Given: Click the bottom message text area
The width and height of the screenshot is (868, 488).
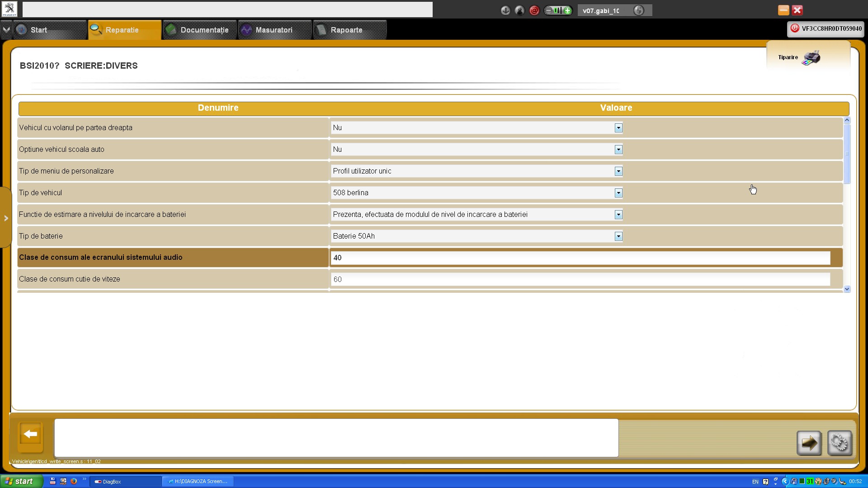Looking at the screenshot, I should pos(336,437).
